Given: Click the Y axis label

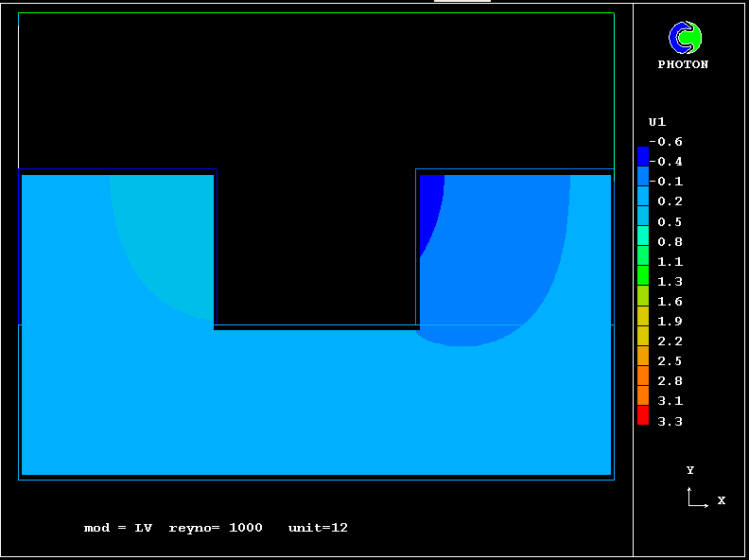Looking at the screenshot, I should pos(690,470).
